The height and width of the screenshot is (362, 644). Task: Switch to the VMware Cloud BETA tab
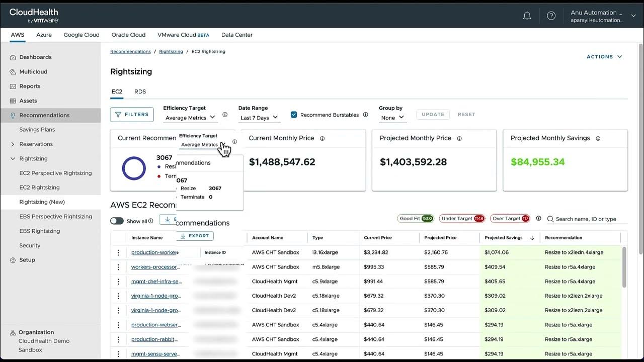point(183,35)
